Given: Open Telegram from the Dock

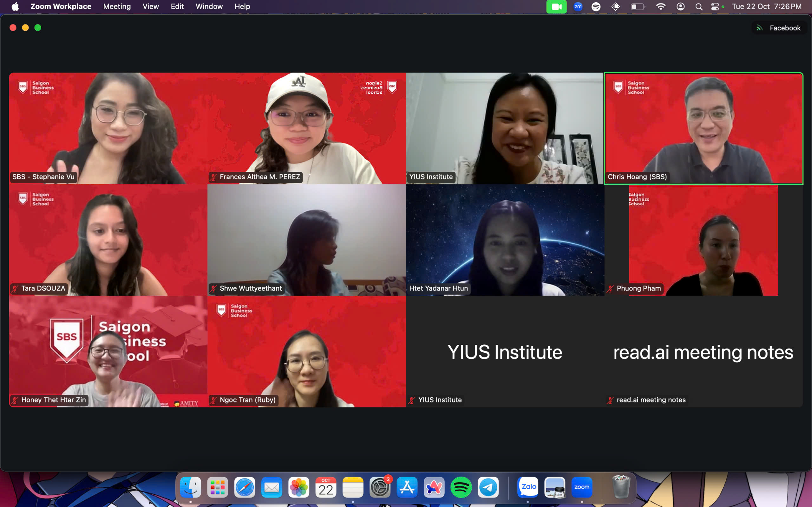Looking at the screenshot, I should (488, 487).
